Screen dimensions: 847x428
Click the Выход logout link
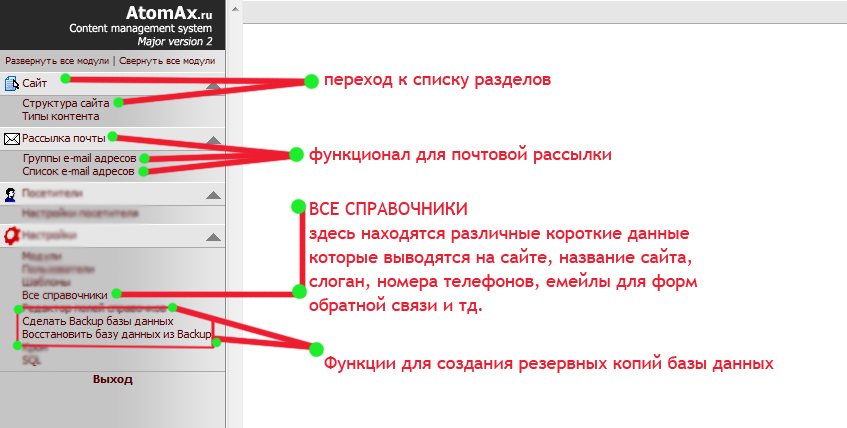point(112,379)
